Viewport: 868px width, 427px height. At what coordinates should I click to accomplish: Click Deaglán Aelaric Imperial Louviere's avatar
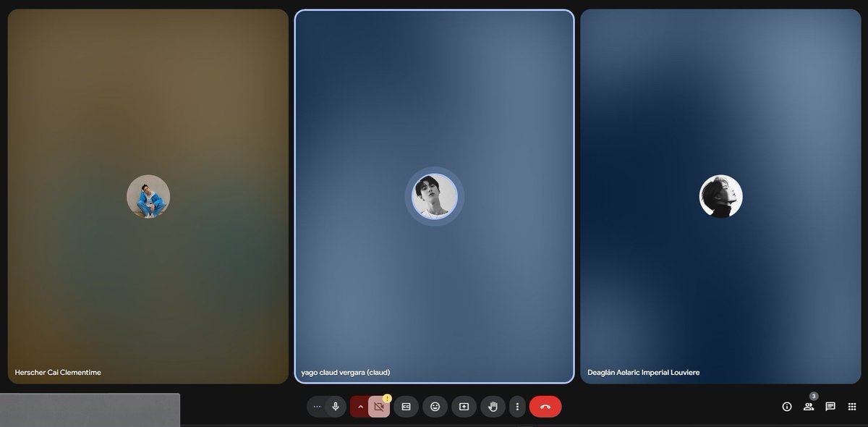pos(721,196)
